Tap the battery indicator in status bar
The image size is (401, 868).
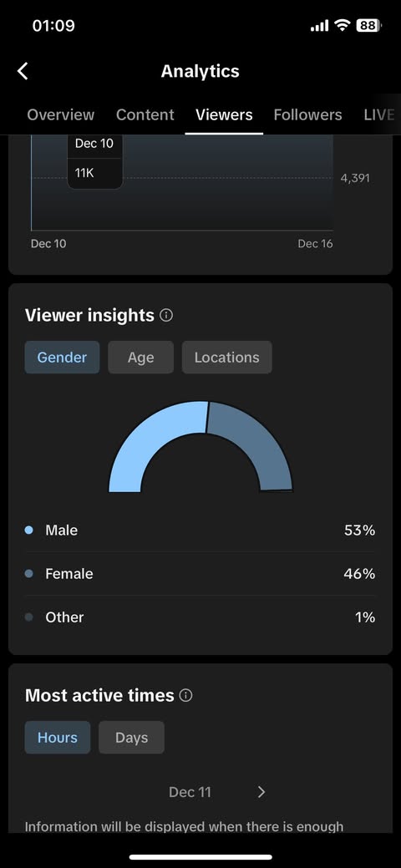(x=369, y=25)
